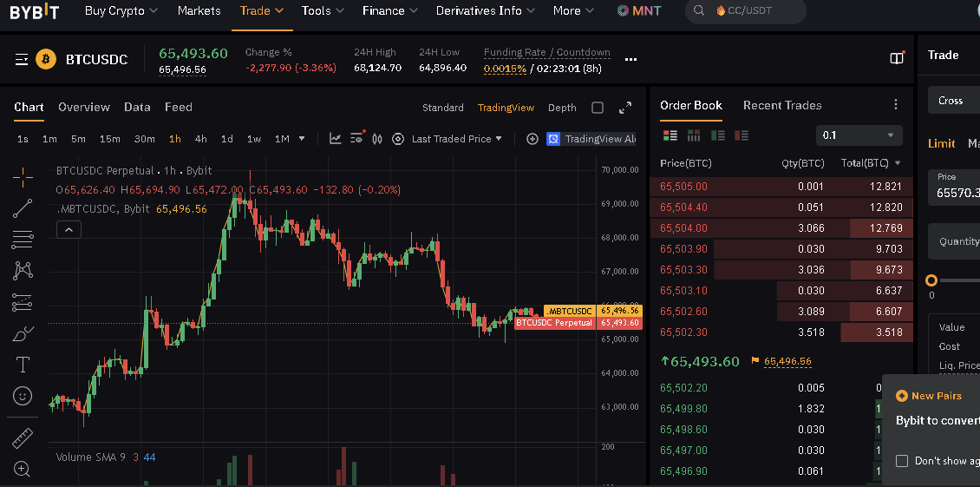Screen dimensions: 980x487
Task: Select the Limit order tab
Action: click(941, 143)
